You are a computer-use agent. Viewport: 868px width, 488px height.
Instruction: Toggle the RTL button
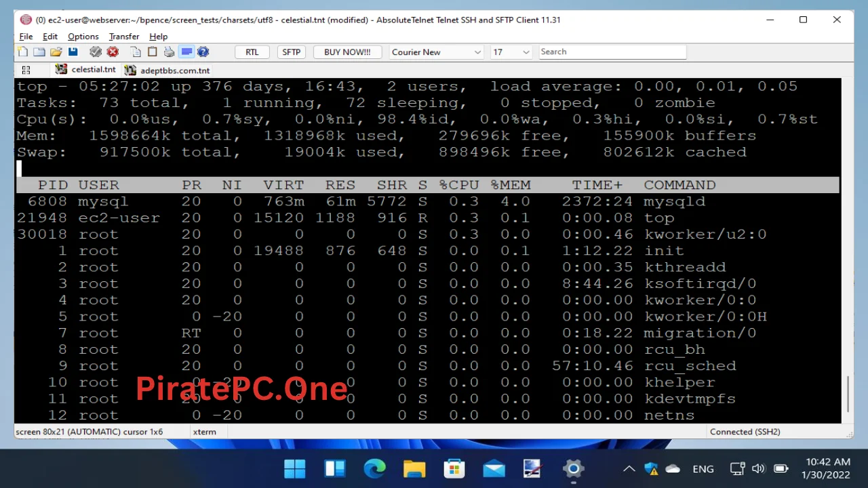click(252, 52)
